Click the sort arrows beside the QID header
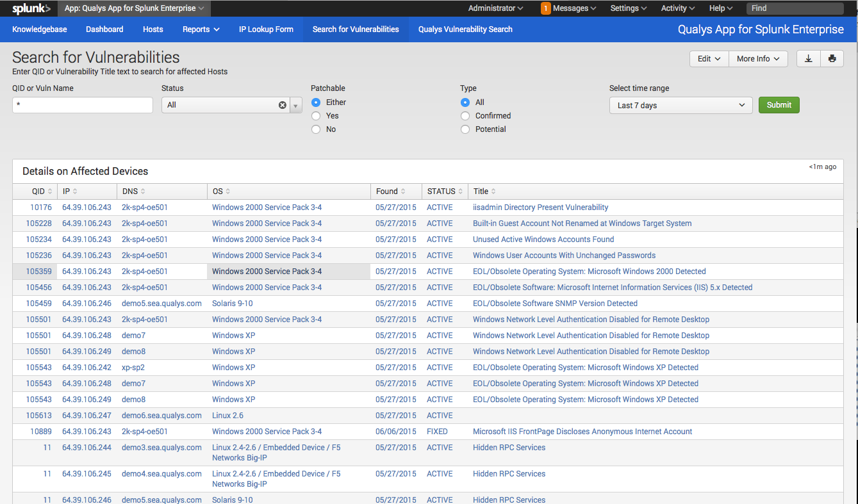This screenshot has height=504, width=858. point(51,191)
